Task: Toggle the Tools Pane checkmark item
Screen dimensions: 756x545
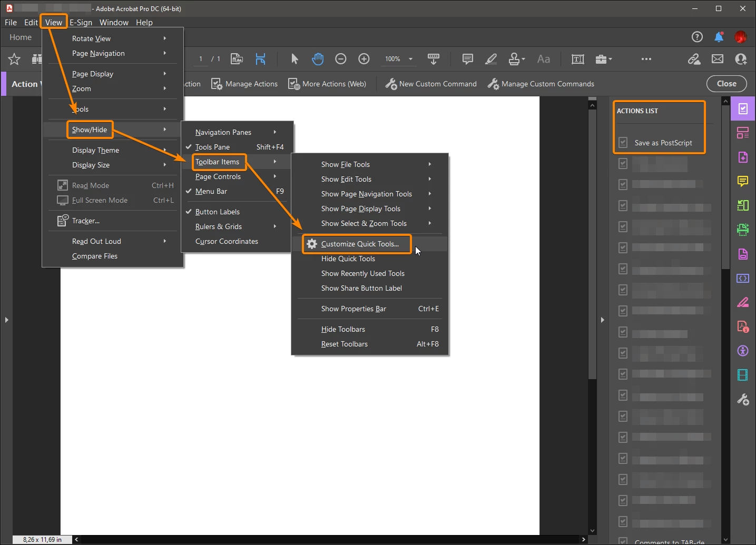Action: pos(236,147)
